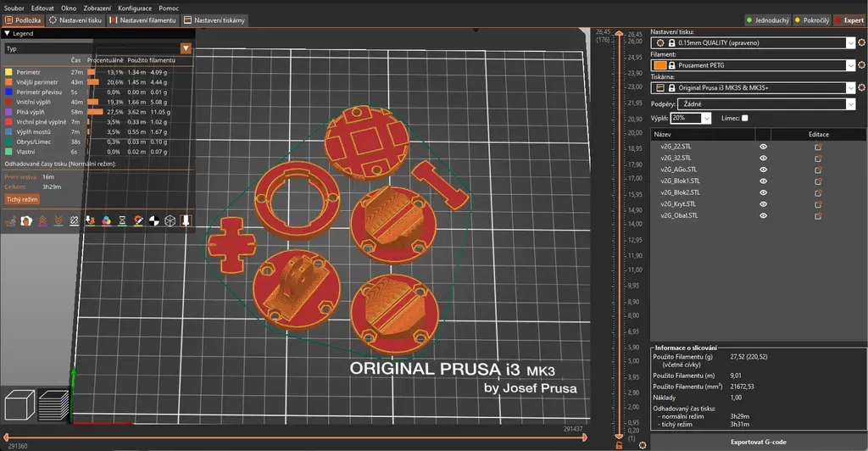Click edit icon for v2G_22.STL
Screen dimensions: 868x451
click(818, 147)
